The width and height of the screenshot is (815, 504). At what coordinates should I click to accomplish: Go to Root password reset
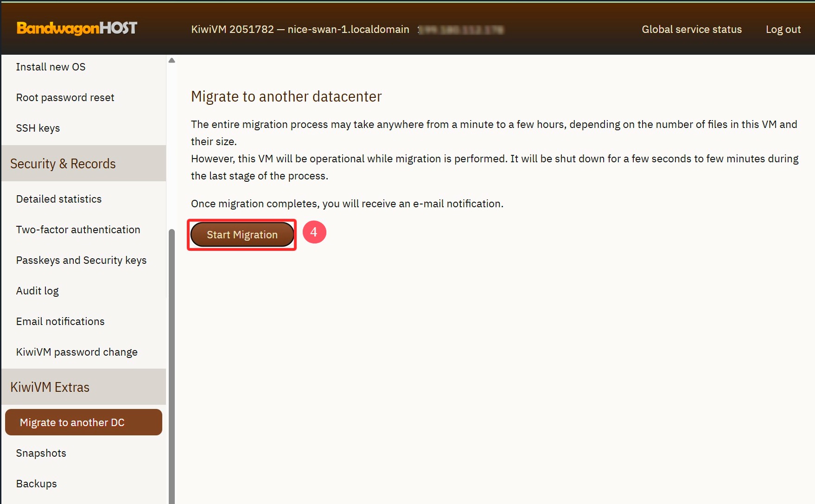click(65, 97)
